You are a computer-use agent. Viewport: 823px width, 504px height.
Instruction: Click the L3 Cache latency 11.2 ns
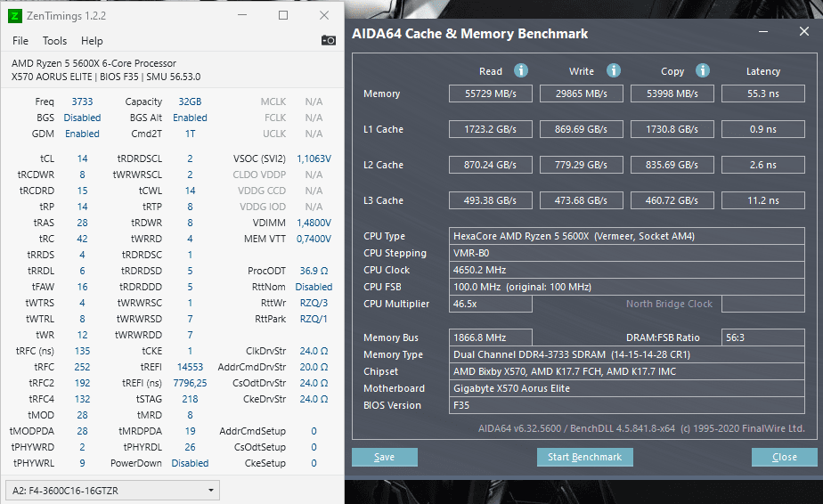(763, 200)
